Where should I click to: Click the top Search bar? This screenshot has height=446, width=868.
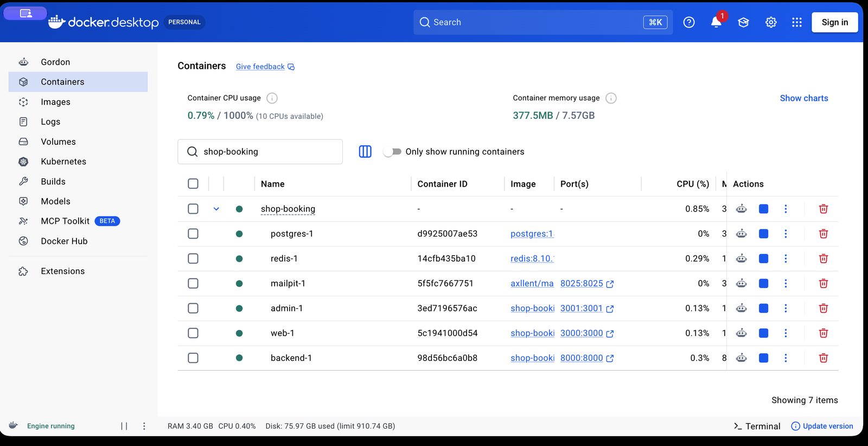click(543, 22)
